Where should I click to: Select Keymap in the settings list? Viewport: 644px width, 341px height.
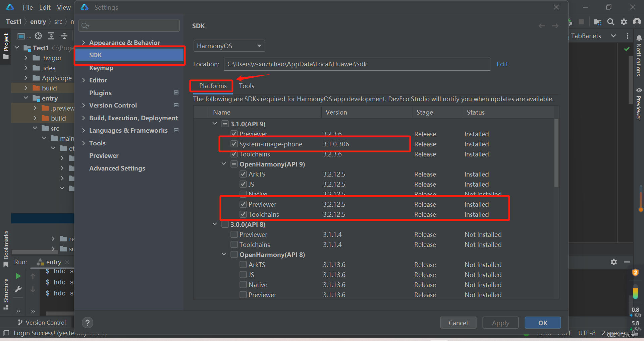[x=101, y=68]
